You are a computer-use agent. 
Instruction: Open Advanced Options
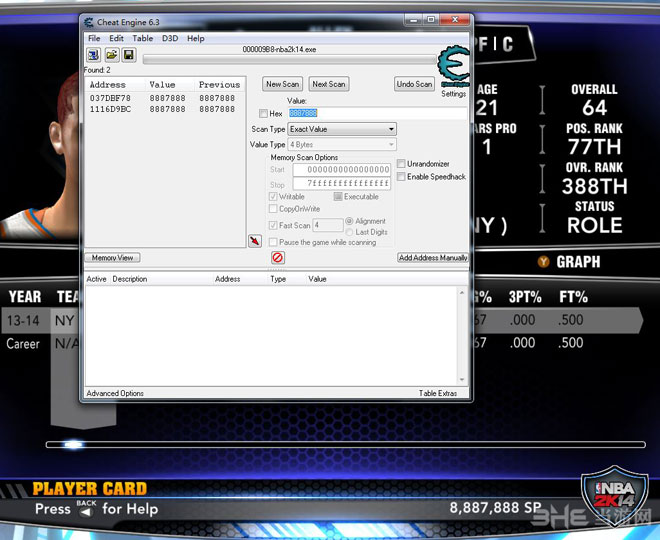tap(115, 393)
